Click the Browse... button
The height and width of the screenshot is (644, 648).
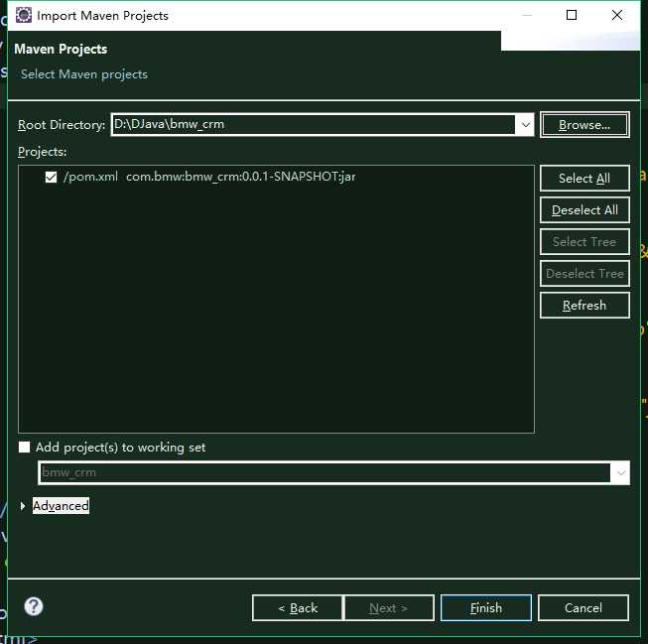[x=584, y=124]
